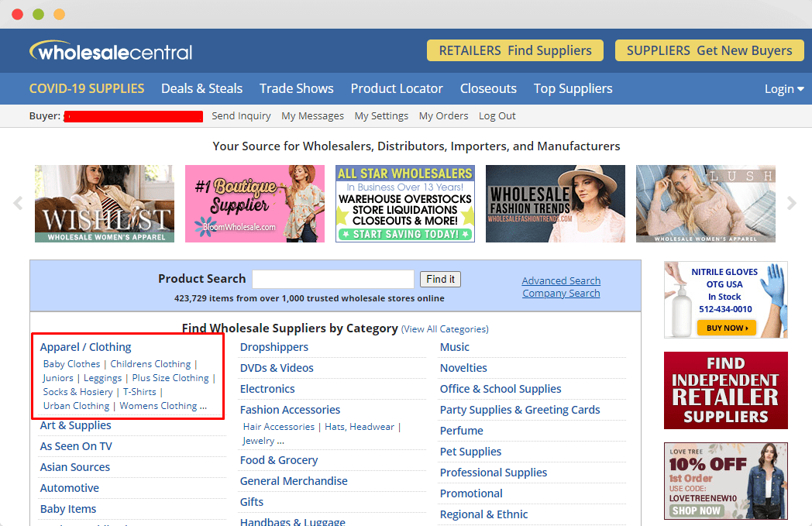
Task: Click Log Out link
Action: [497, 116]
